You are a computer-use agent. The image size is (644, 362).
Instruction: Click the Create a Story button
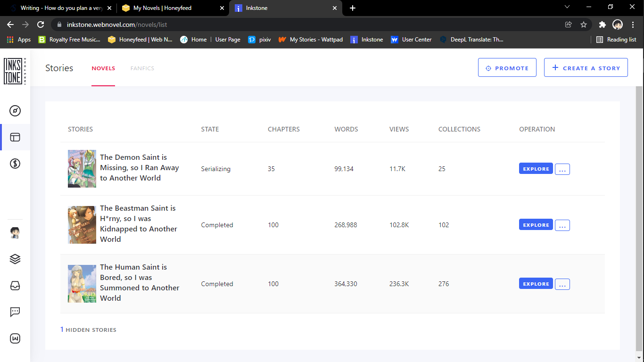586,68
